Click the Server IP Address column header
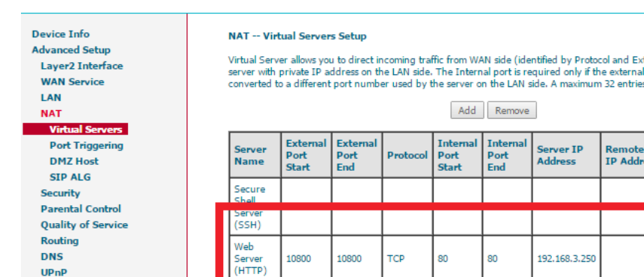 566,155
